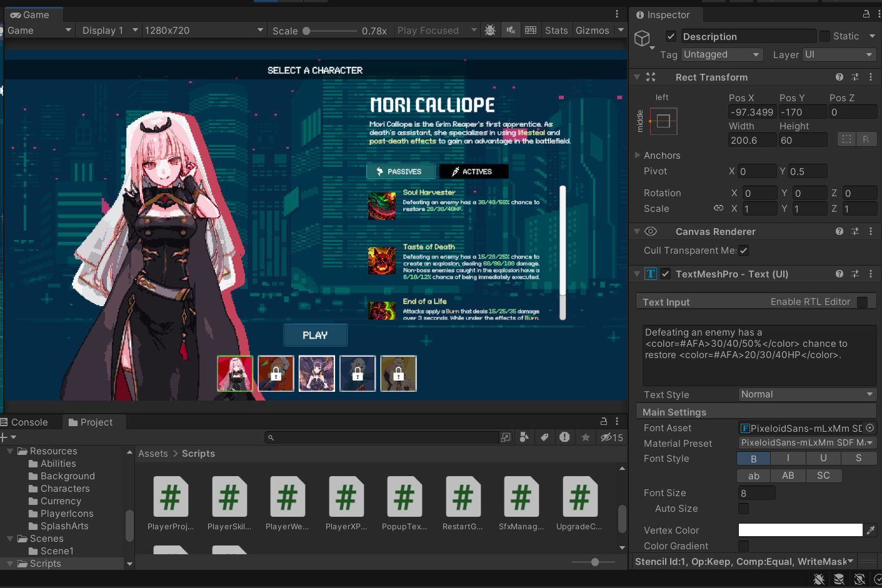882x588 pixels.
Task: Open the Display 1 dropdown
Action: (x=109, y=30)
